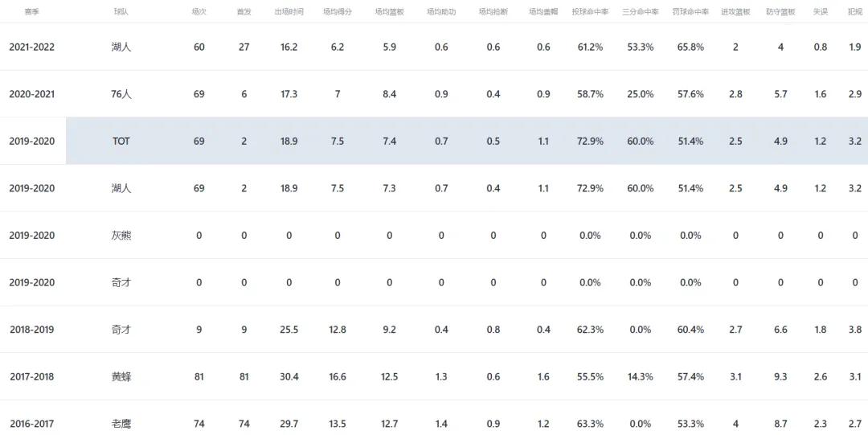The image size is (868, 435).
Task: Click the 赛季 column header
Action: click(x=31, y=11)
